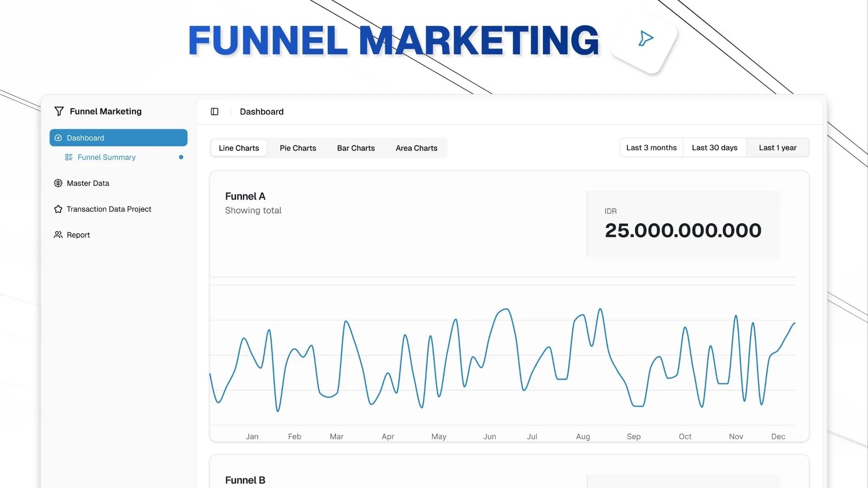Click the Dashboard gauge icon
The image size is (868, 488).
coord(58,138)
